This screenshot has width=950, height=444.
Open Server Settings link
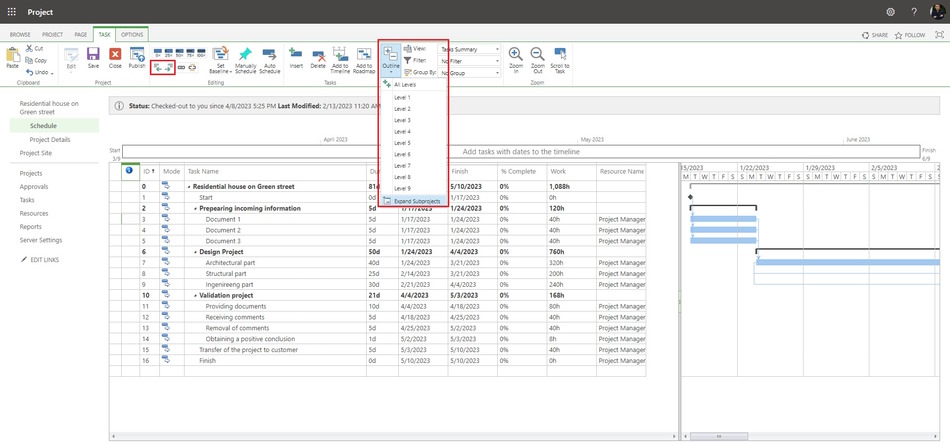(x=41, y=240)
